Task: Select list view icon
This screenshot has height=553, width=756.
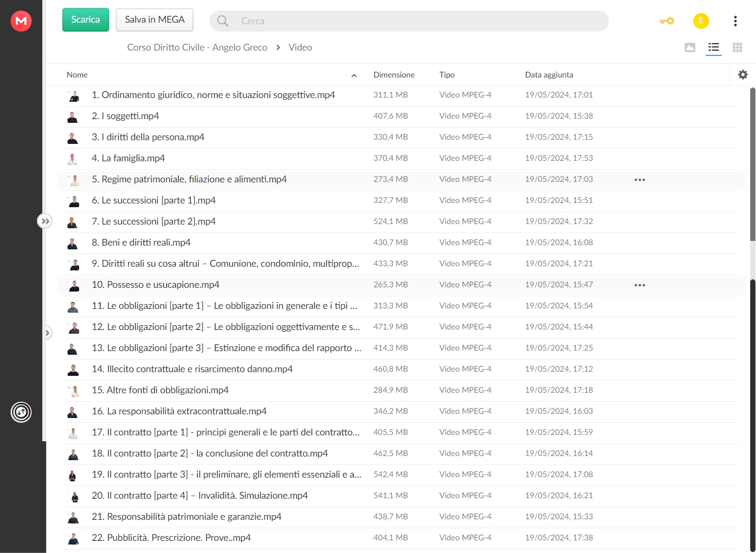Action: coord(714,47)
